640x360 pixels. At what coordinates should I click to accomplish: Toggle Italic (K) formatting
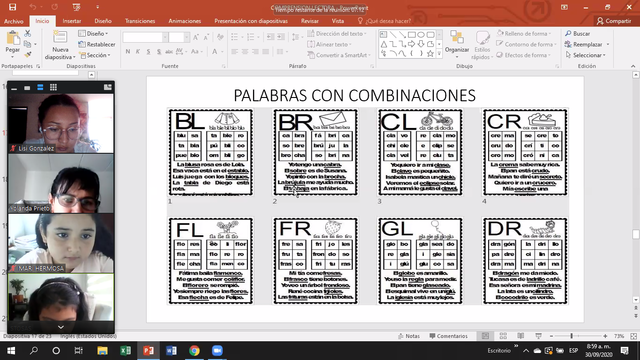click(138, 51)
